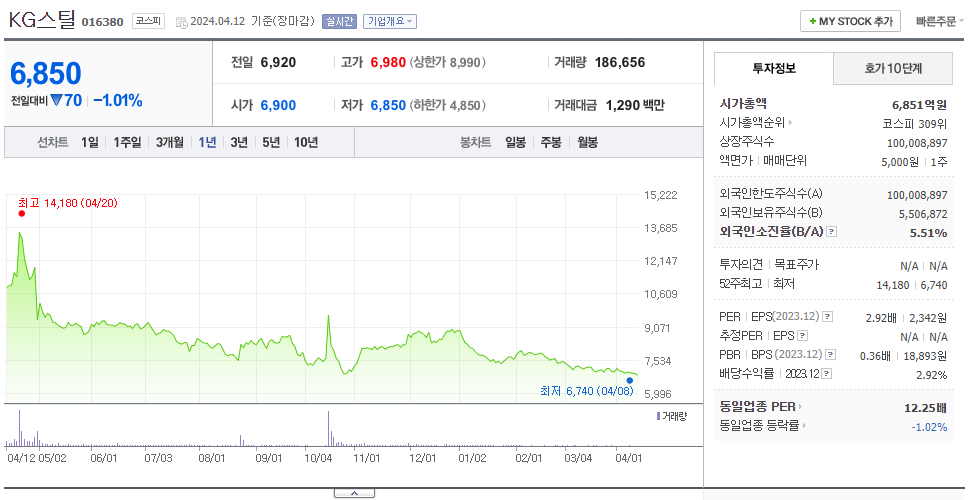Click the 전일 value 6,920
The height and width of the screenshot is (500, 968).
pyautogui.click(x=278, y=62)
